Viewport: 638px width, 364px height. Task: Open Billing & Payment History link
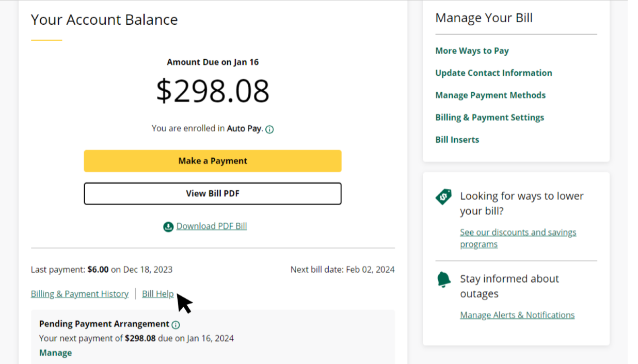pyautogui.click(x=79, y=294)
